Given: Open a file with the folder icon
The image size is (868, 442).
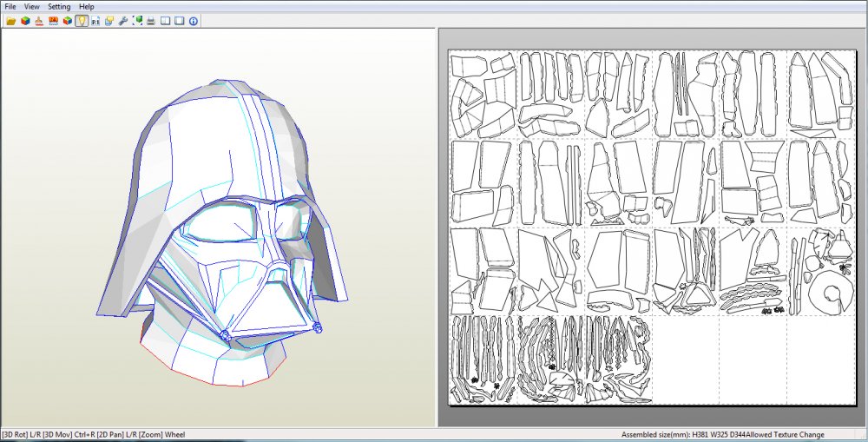Looking at the screenshot, I should (x=10, y=21).
